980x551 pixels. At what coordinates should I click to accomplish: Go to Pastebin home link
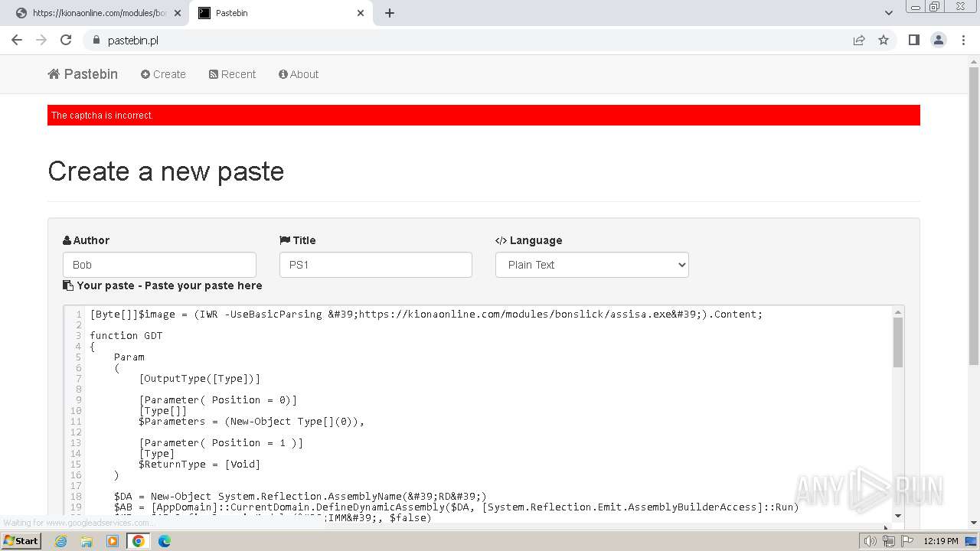click(83, 74)
